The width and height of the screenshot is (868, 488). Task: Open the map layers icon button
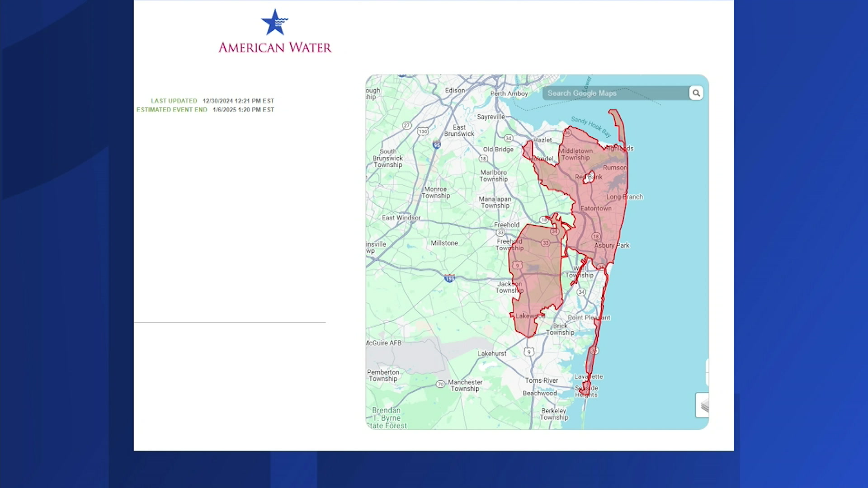(703, 405)
